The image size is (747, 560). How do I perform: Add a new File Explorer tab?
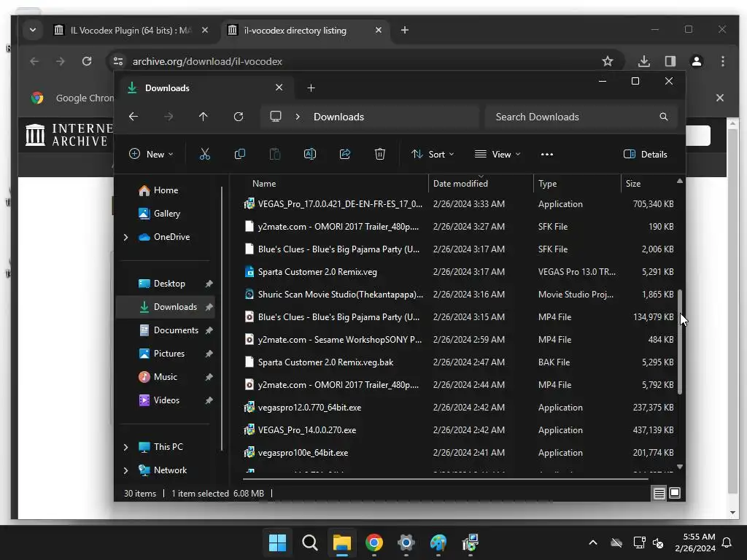pyautogui.click(x=311, y=87)
